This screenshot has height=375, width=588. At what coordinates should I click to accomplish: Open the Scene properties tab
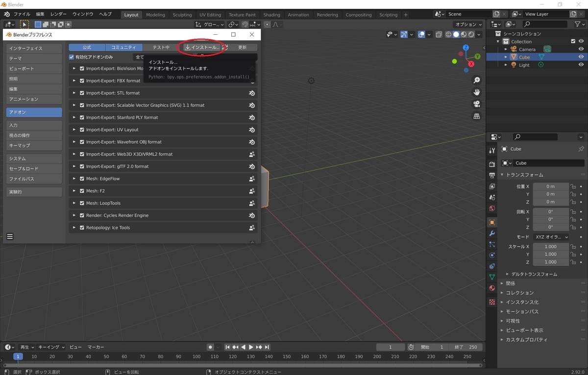click(x=492, y=198)
